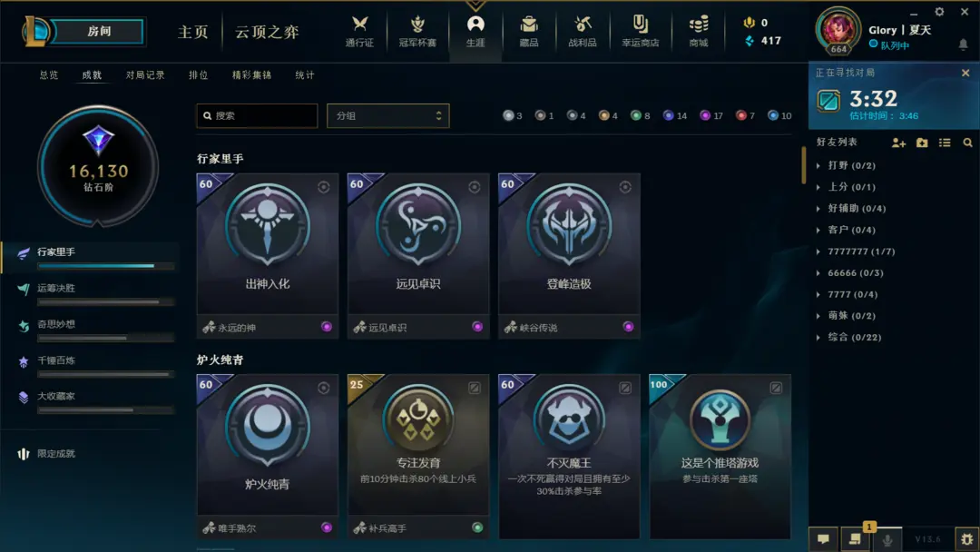Open the notification bell icon
Screen dimensions: 980x552
coord(963,44)
